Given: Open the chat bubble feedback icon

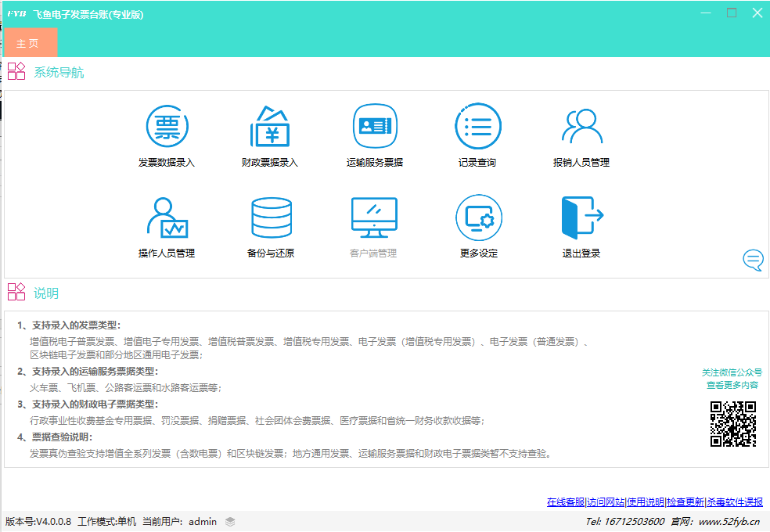Looking at the screenshot, I should click(753, 260).
